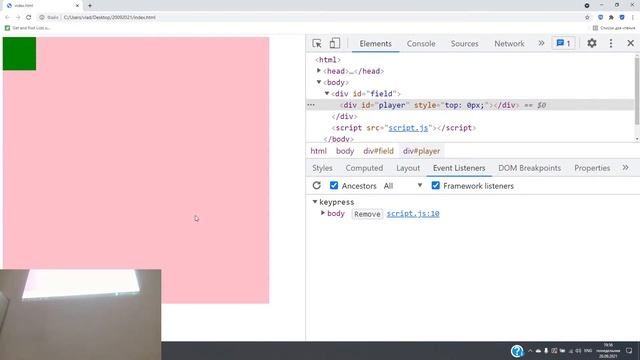
Task: Follow the script.js src link
Action: [408, 128]
